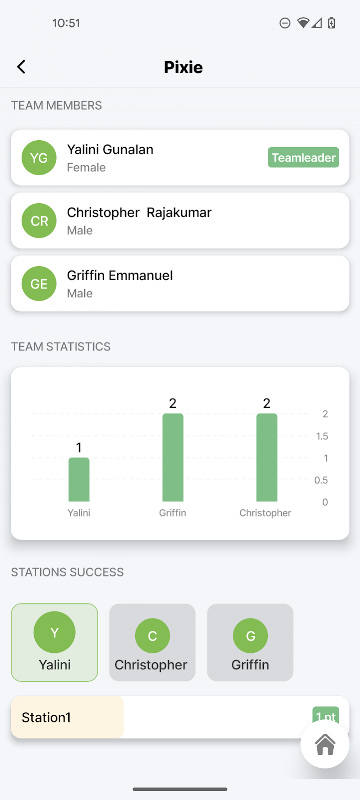Open Griffin Emmanuel member card

pyautogui.click(x=180, y=283)
